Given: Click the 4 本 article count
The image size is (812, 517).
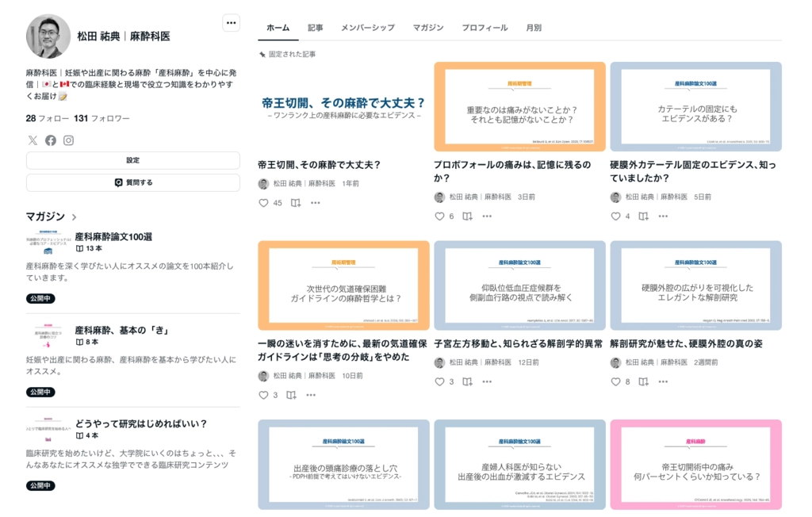Looking at the screenshot, I should point(87,435).
